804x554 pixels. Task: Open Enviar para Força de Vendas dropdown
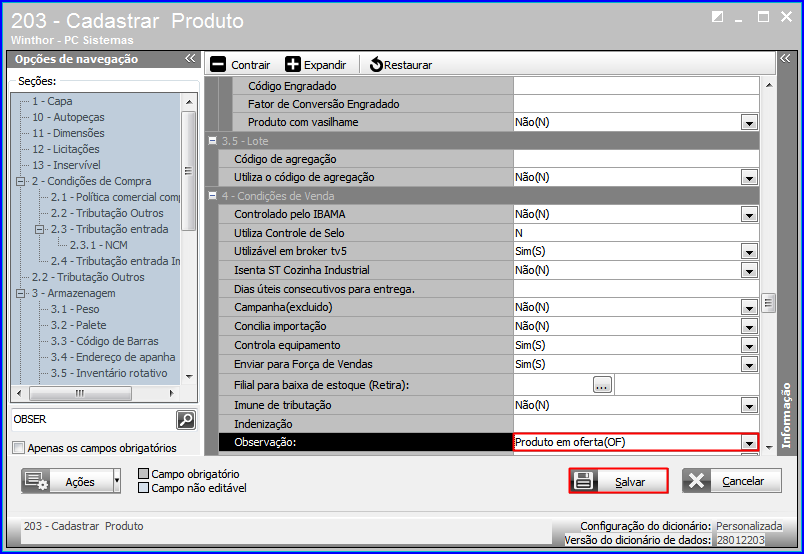coord(749,365)
